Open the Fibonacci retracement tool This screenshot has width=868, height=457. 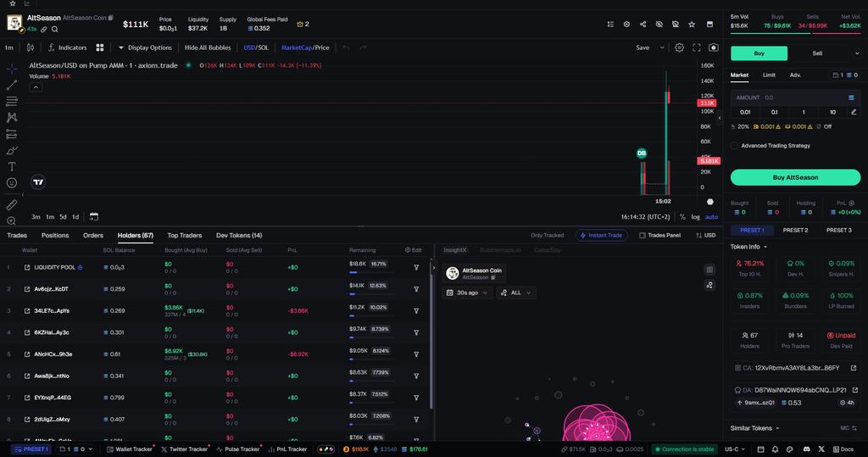pyautogui.click(x=12, y=102)
